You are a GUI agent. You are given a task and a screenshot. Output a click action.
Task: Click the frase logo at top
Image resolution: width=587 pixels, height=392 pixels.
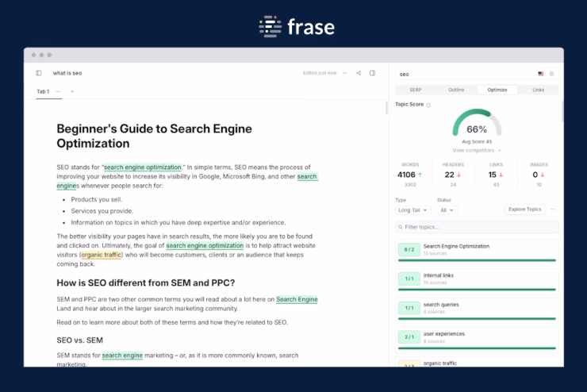(297, 26)
